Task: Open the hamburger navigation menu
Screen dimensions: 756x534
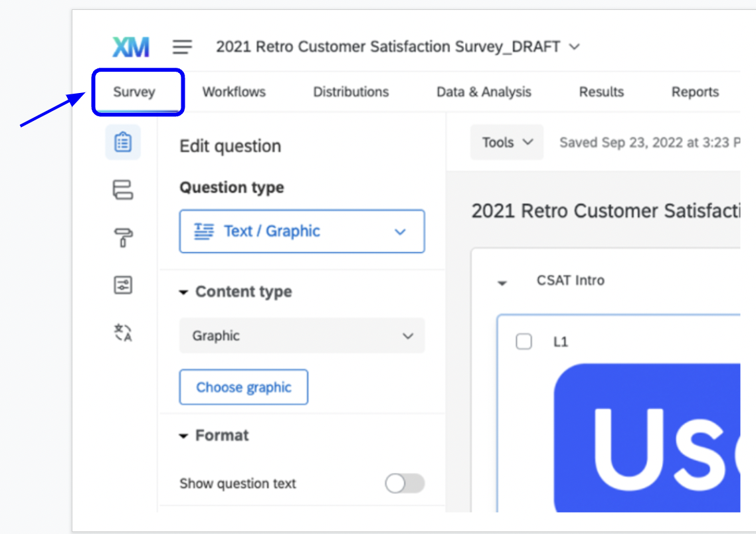Action: coord(181,46)
